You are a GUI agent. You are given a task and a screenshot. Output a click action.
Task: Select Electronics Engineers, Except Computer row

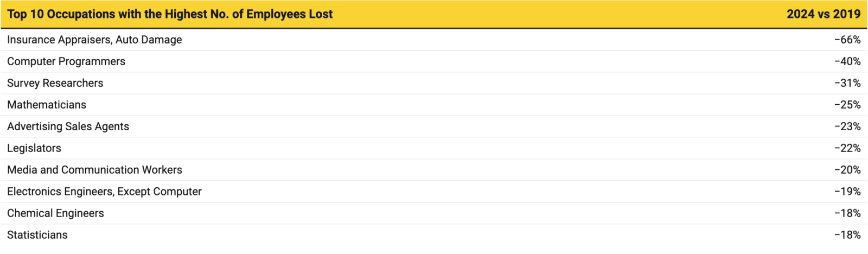104,192
